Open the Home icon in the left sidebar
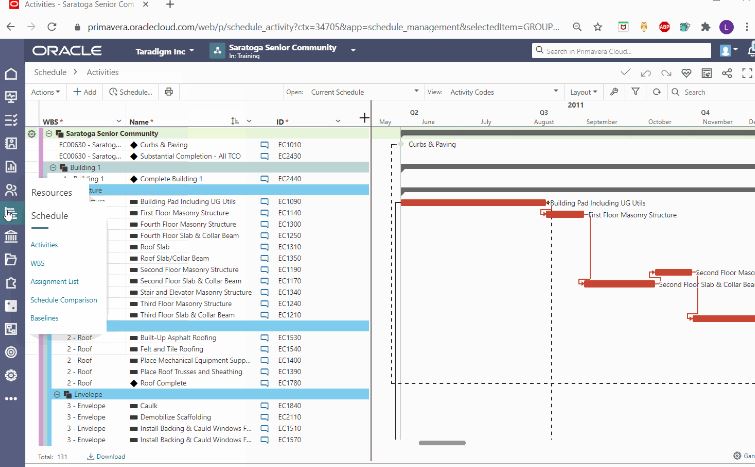The image size is (755, 467). point(11,74)
